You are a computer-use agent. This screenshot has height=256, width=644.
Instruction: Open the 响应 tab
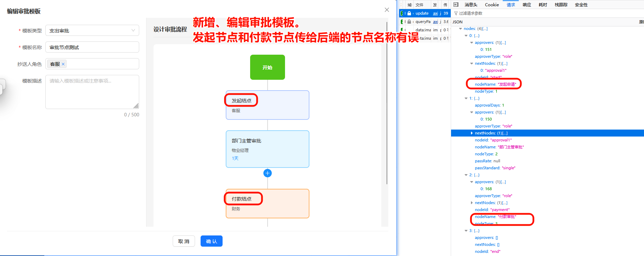pos(527,5)
